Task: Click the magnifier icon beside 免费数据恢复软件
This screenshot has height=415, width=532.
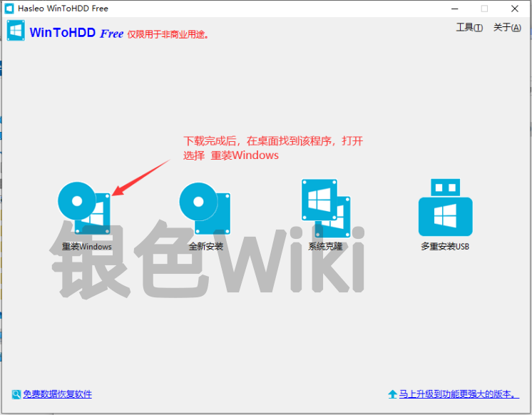Action: pos(16,394)
